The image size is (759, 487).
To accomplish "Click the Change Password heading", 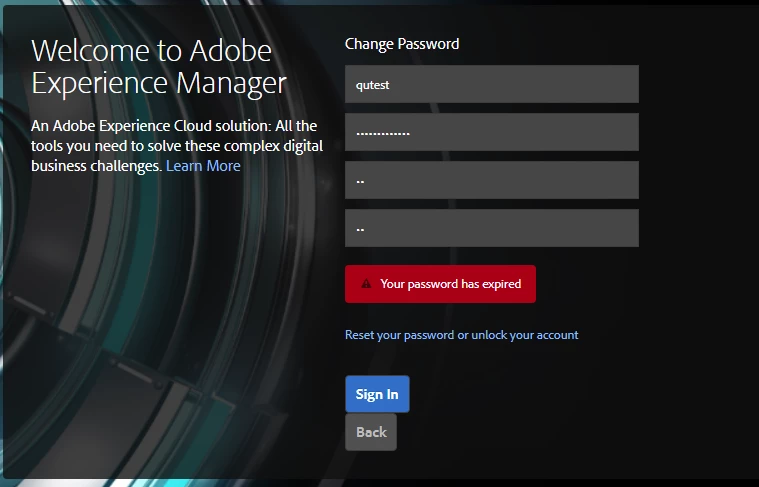I will point(402,44).
